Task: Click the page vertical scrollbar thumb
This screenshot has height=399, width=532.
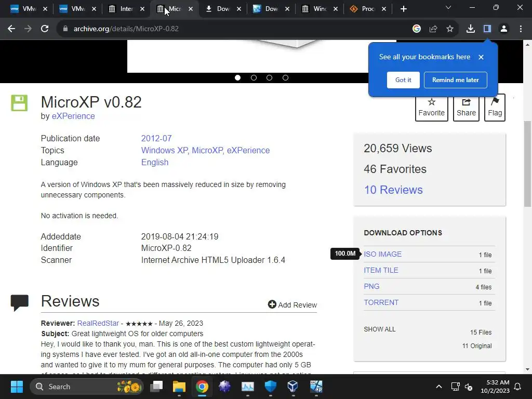Action: click(x=528, y=164)
